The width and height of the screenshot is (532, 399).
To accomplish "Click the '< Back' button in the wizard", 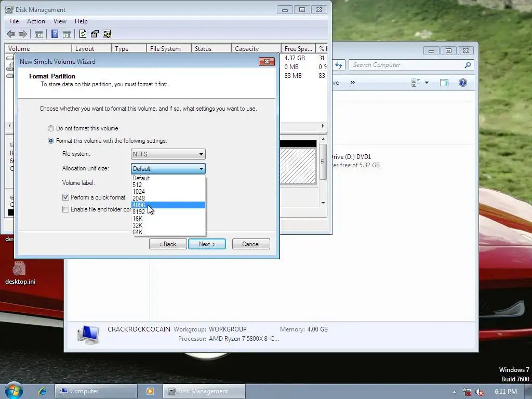I will 168,244.
